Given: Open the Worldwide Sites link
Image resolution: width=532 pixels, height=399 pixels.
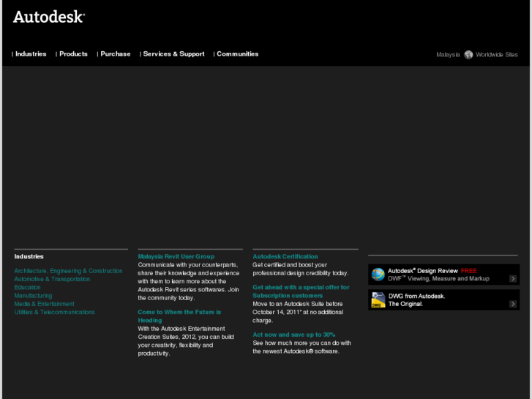Looking at the screenshot, I should (x=496, y=55).
